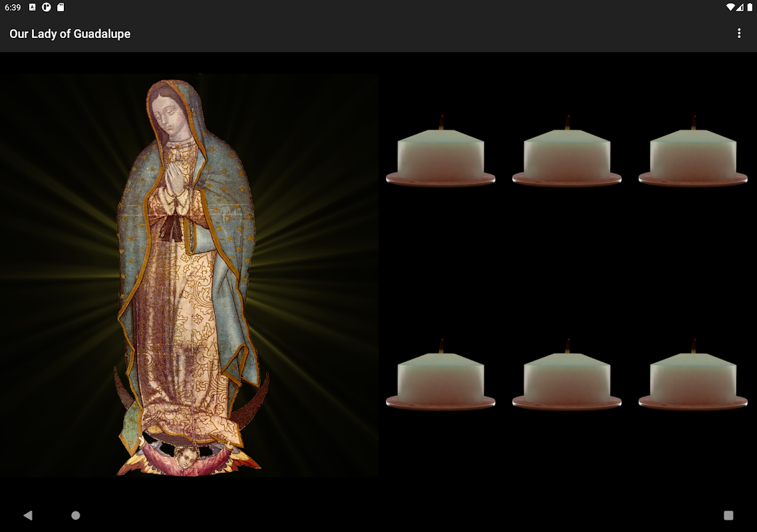Tap the battery status icon

[x=750, y=7]
